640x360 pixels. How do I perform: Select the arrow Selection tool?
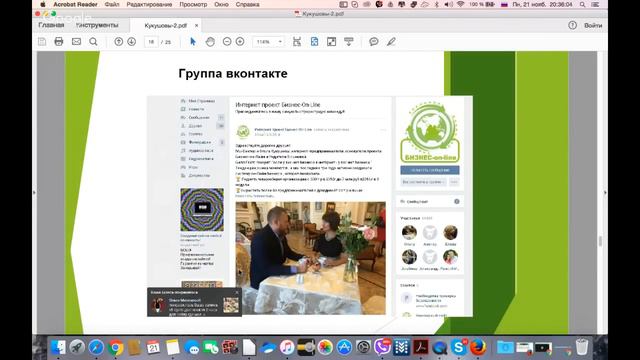193,42
